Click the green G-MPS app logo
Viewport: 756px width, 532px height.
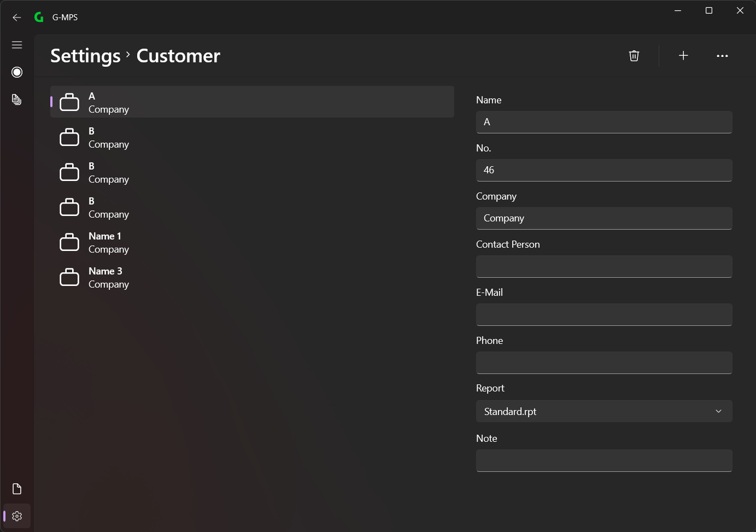click(39, 17)
